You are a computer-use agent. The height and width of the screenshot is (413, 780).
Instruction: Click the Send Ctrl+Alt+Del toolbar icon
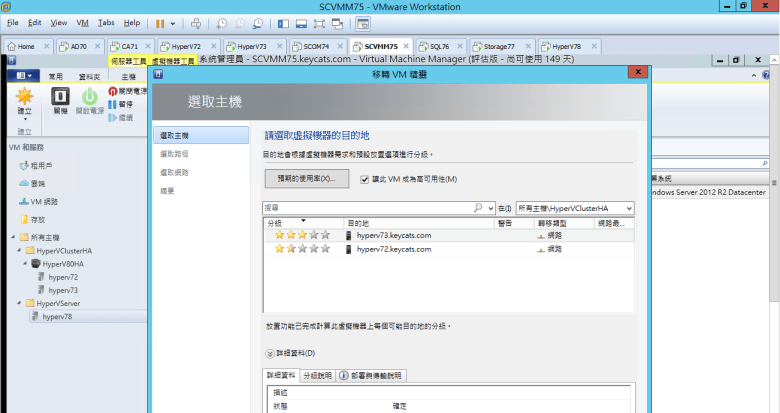coord(196,22)
